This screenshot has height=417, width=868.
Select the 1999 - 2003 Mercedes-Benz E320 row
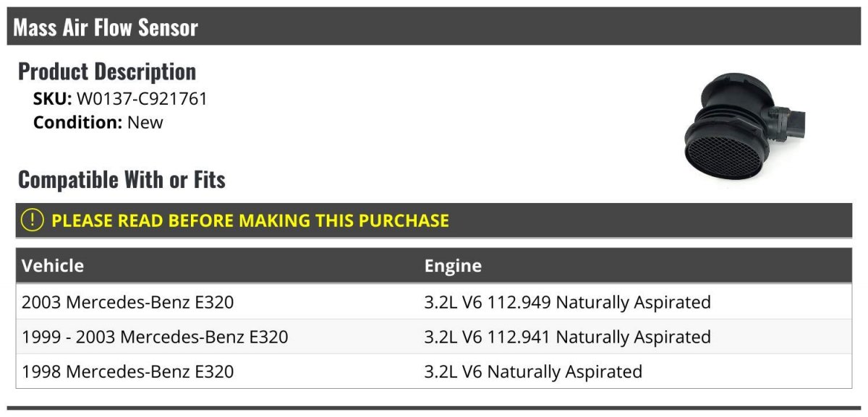click(x=155, y=337)
